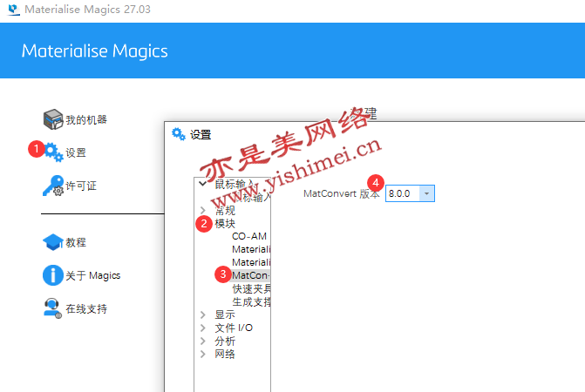The image size is (585, 392).
Task: Select 我的机器 label in sidebar
Action: pos(86,119)
